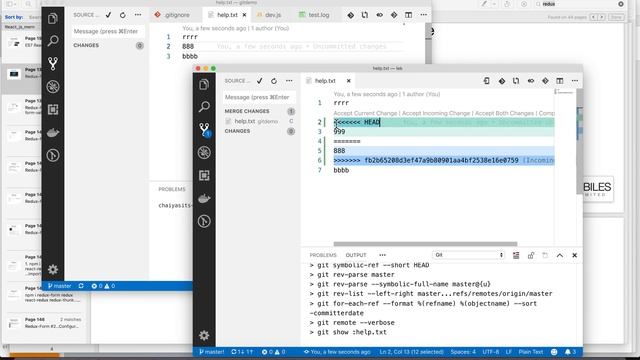The width and height of the screenshot is (640, 360).
Task: Accept Both Changes in the merge conflict
Action: click(504, 113)
